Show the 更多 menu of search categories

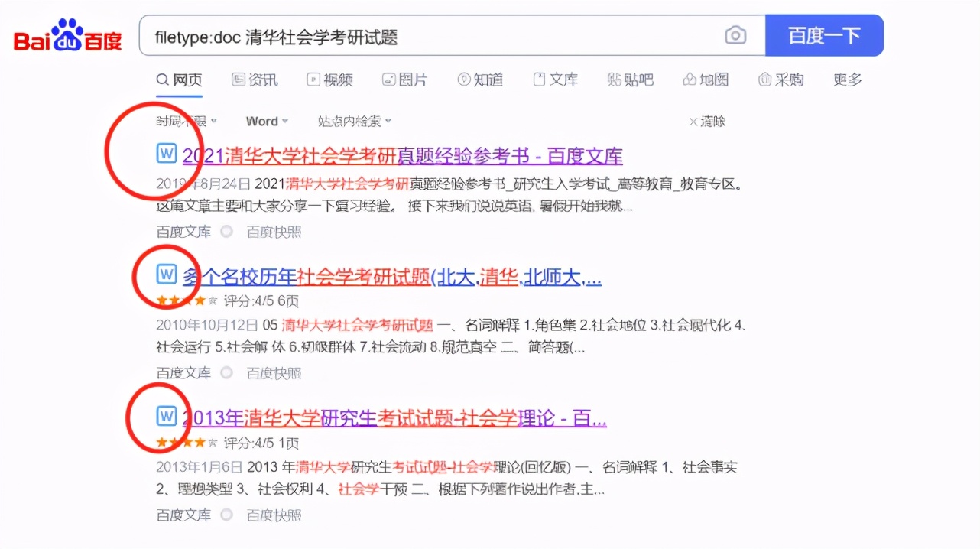(848, 80)
